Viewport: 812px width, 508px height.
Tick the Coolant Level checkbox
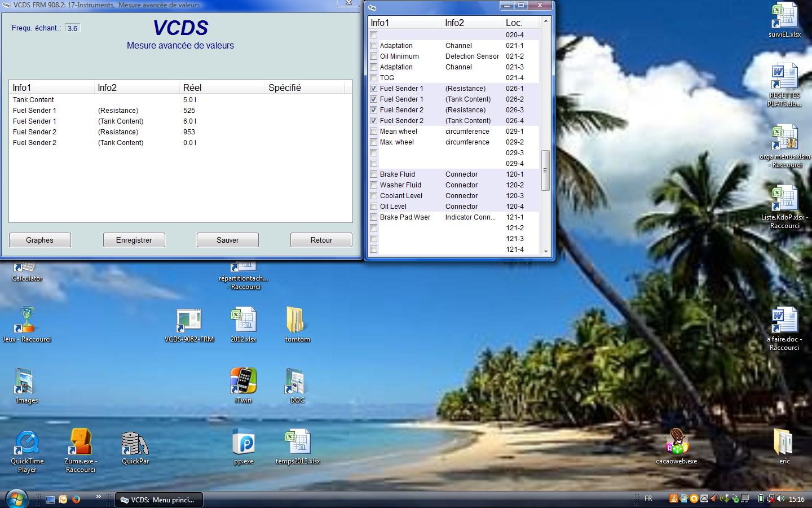(x=373, y=196)
